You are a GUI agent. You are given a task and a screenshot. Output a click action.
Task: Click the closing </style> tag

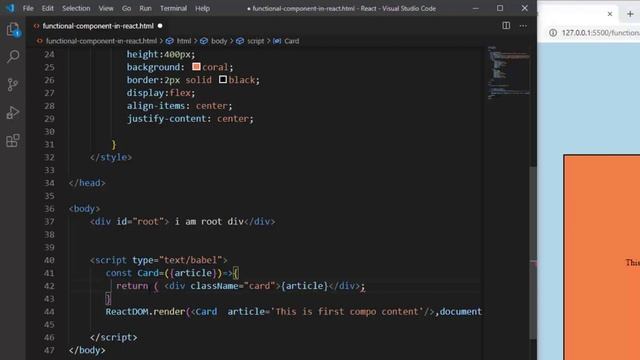click(x=111, y=158)
